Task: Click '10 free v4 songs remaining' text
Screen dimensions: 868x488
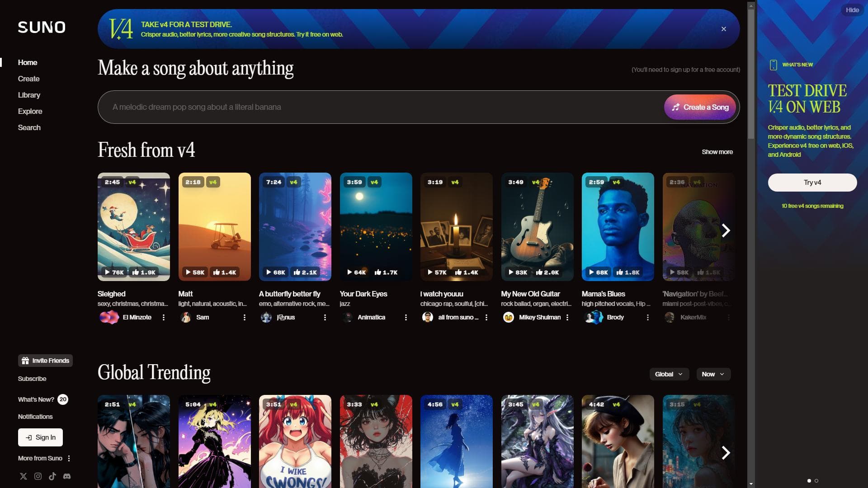Action: pos(812,206)
